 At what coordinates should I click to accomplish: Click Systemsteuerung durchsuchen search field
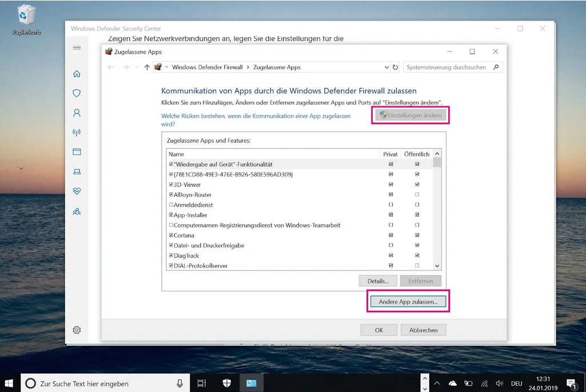point(448,67)
